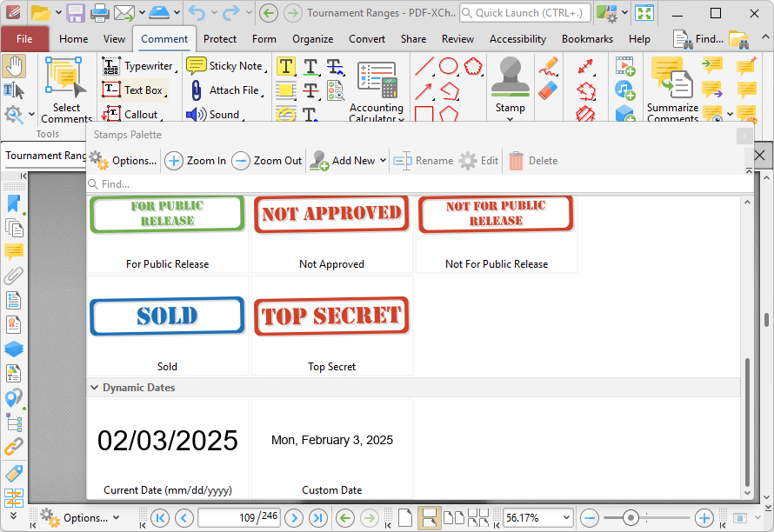Viewport: 774px width, 532px height.
Task: Click Attach File tool
Action: [226, 90]
